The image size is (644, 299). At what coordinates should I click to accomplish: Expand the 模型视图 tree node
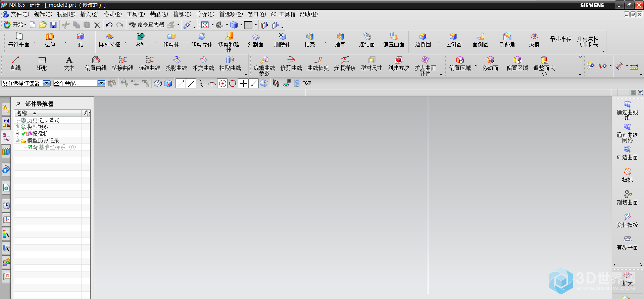tap(17, 127)
